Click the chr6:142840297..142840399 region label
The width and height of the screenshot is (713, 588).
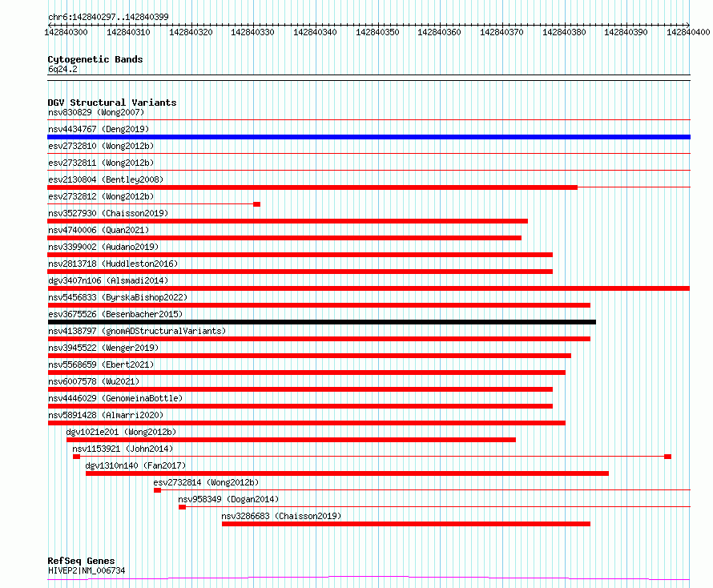pos(108,17)
